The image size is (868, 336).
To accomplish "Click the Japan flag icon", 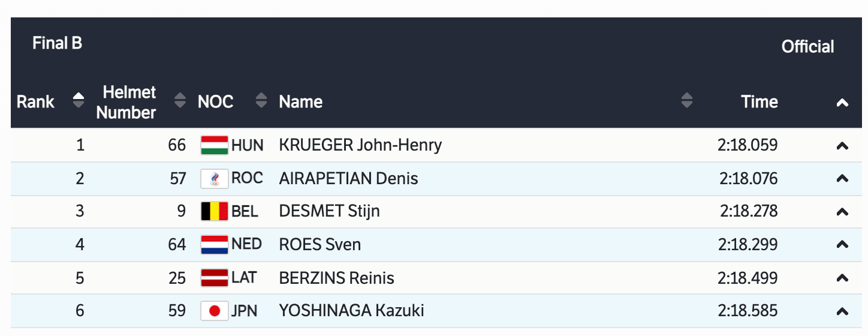I will (214, 311).
